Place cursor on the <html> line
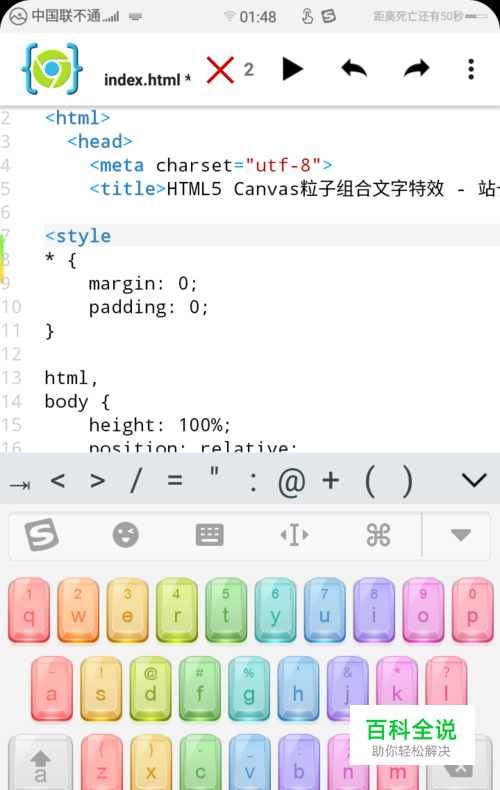The width and height of the screenshot is (500, 790). point(77,118)
